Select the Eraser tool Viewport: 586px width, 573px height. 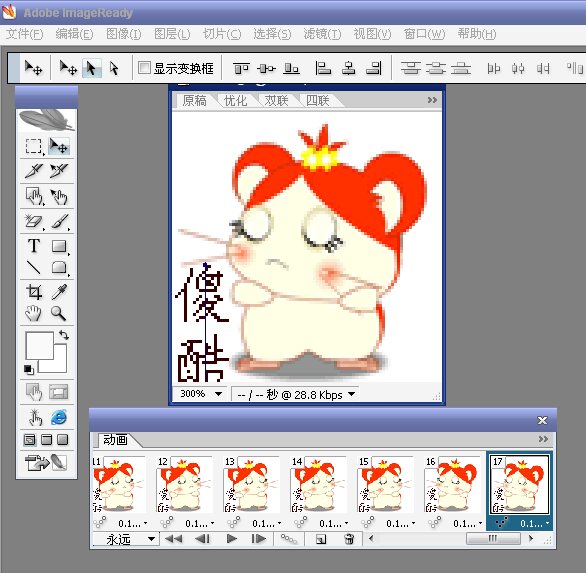pyautogui.click(x=34, y=221)
